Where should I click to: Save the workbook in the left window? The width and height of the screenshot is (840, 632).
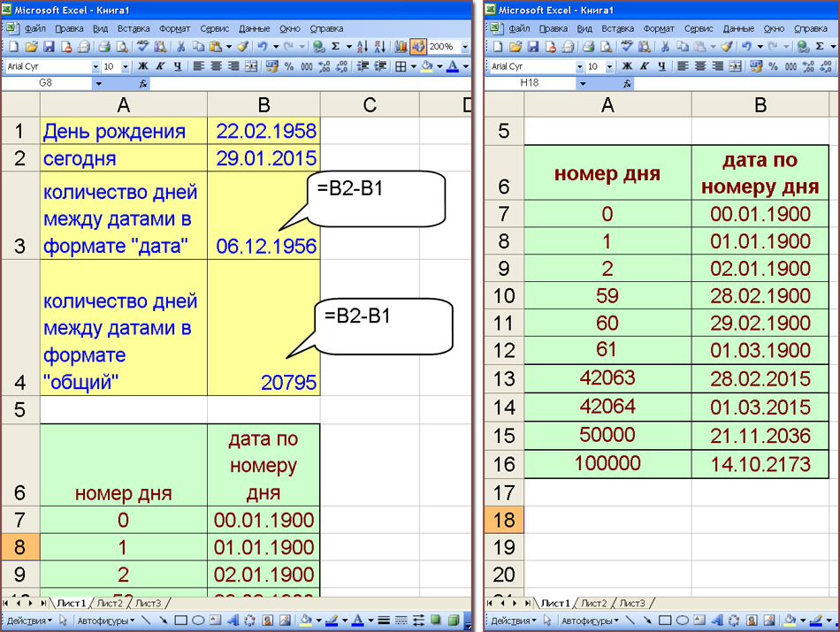49,47
